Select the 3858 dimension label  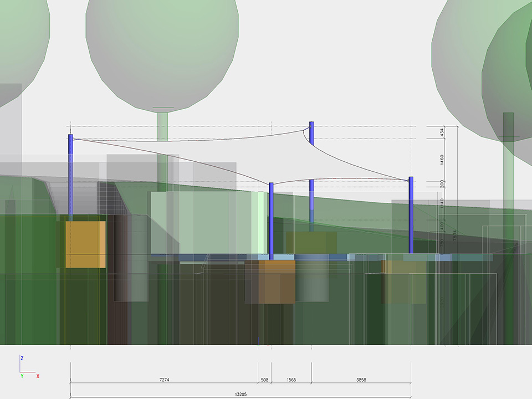click(x=360, y=380)
